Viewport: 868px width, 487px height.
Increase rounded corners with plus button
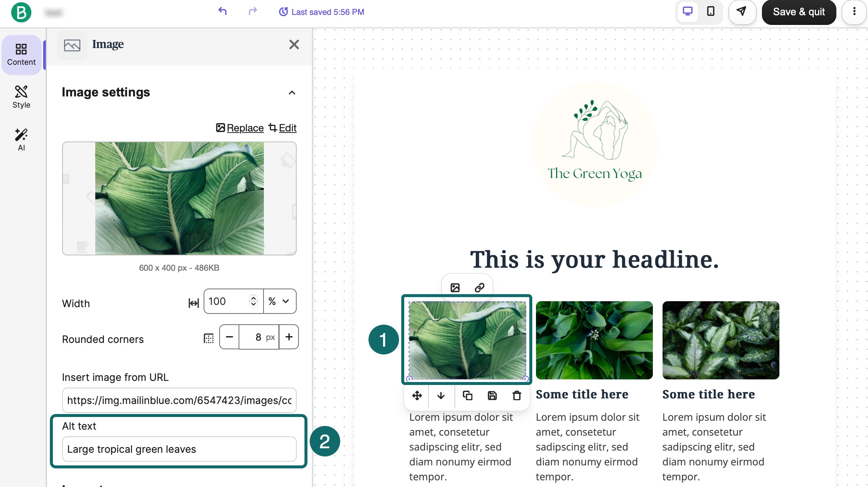click(x=289, y=337)
